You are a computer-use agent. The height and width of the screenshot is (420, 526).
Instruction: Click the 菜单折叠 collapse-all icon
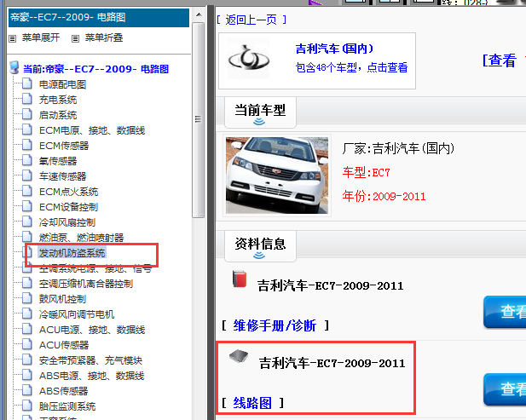click(75, 38)
